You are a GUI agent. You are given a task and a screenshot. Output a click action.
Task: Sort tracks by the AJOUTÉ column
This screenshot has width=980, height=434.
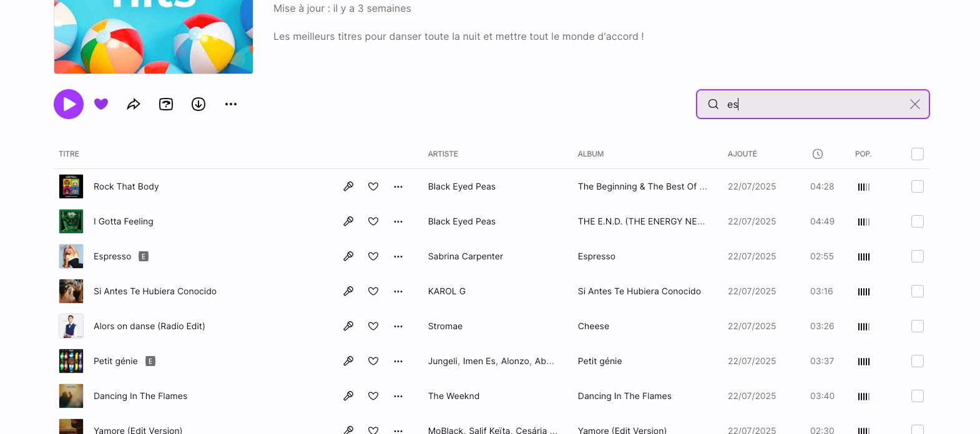tap(742, 154)
